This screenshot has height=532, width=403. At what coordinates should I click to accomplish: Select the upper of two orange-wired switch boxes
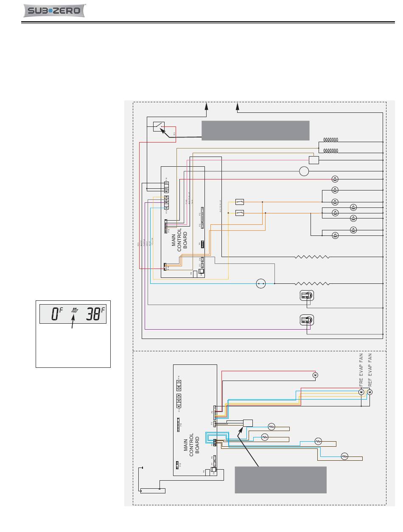239,202
